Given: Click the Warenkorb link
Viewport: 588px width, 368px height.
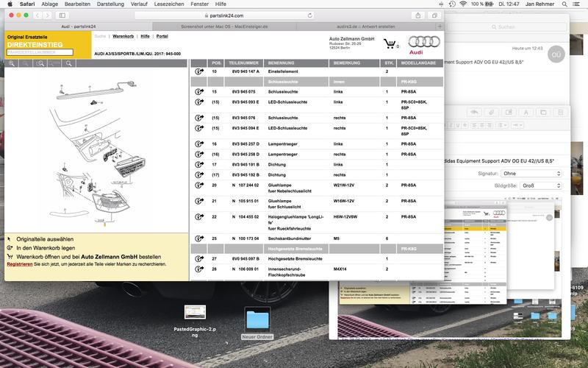Looking at the screenshot, I should [x=123, y=35].
